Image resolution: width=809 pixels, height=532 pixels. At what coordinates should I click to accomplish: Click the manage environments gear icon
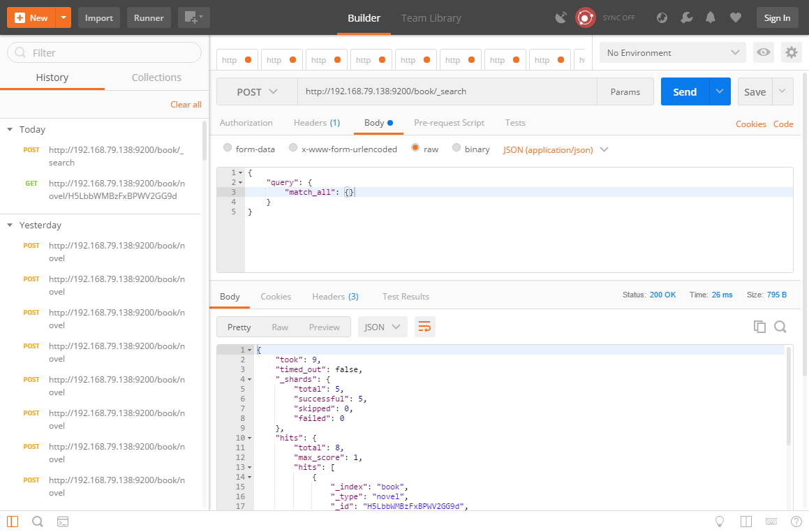[x=791, y=52]
